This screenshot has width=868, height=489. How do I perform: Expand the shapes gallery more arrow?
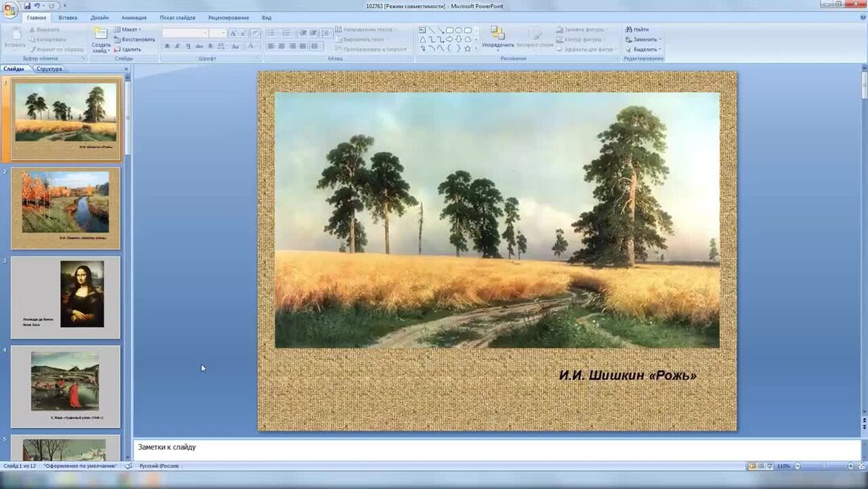point(476,49)
